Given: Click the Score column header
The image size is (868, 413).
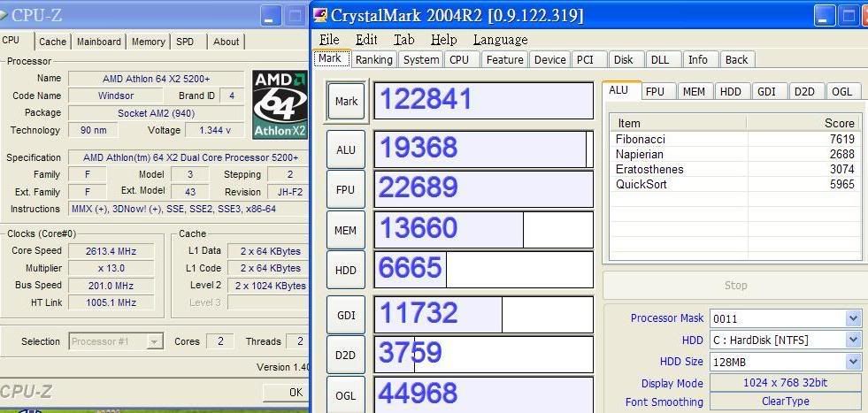Looking at the screenshot, I should [x=803, y=123].
